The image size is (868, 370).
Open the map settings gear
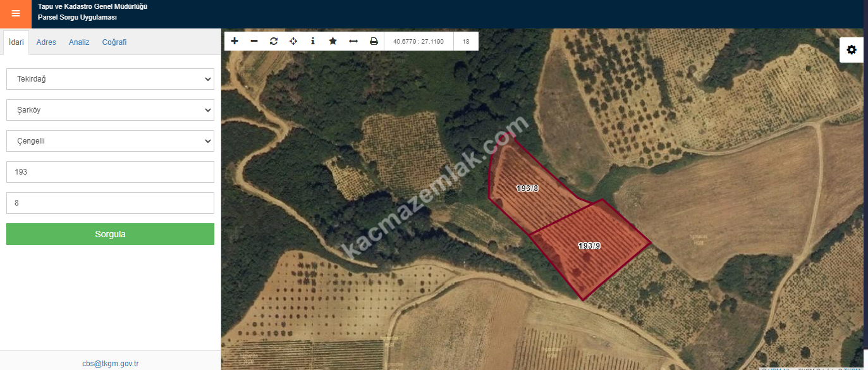(x=852, y=49)
